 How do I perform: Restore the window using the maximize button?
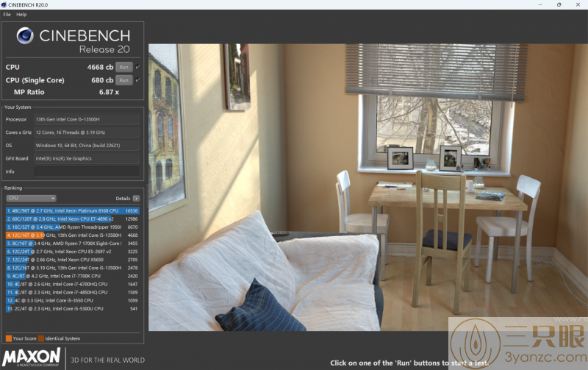click(559, 4)
